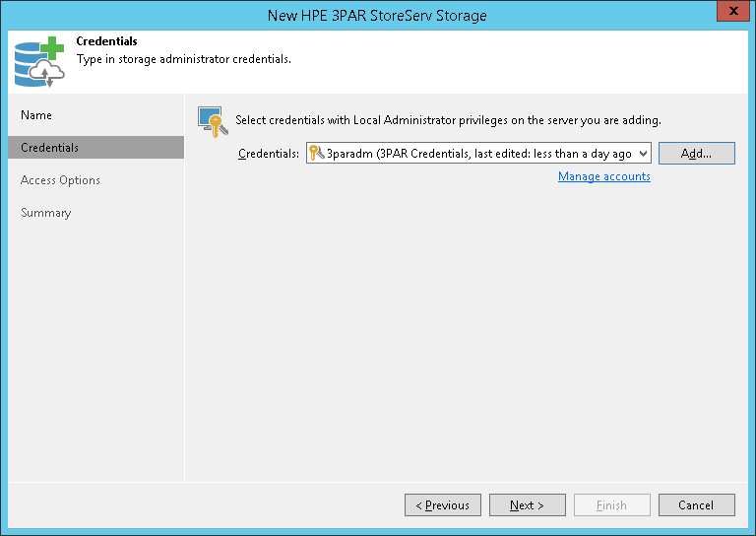The image size is (756, 536).
Task: Open the Manage accounts link
Action: pyautogui.click(x=604, y=176)
